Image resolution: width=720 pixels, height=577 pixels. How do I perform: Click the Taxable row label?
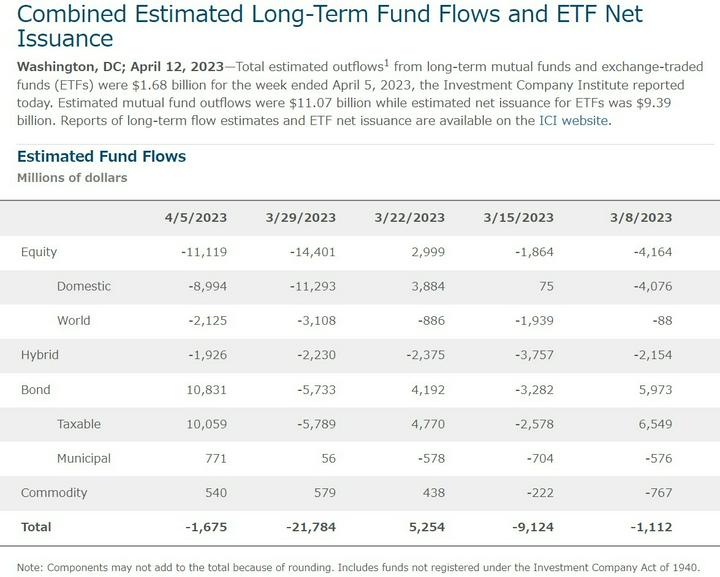(81, 424)
